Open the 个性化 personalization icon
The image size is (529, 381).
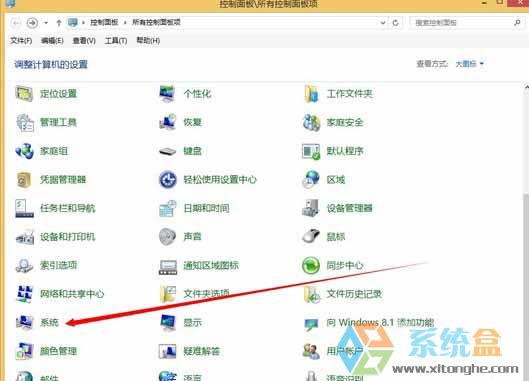pyautogui.click(x=167, y=93)
